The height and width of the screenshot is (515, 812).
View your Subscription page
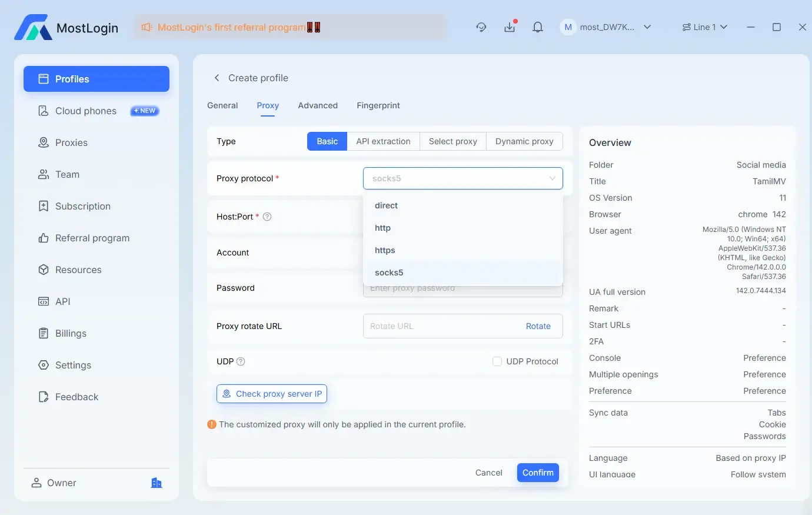point(82,206)
